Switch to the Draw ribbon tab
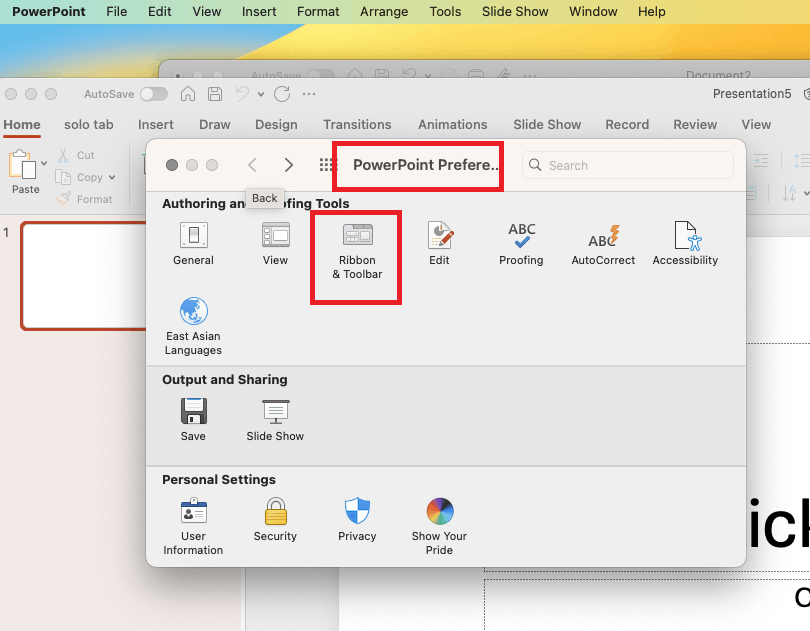810x631 pixels. coord(215,125)
